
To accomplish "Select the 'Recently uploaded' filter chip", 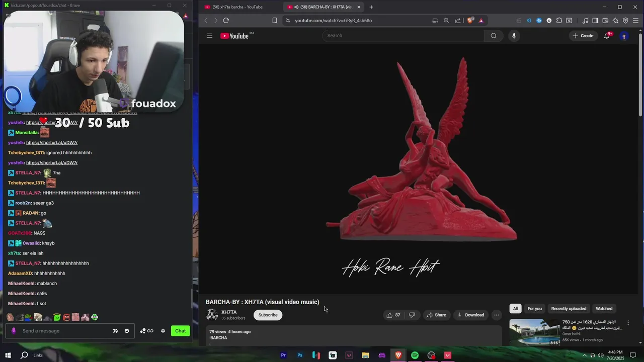I will click(569, 309).
